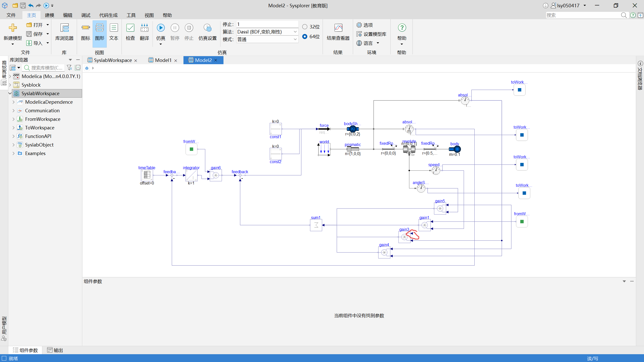Close the Model2 tab
Image resolution: width=644 pixels, height=362 pixels.
[x=216, y=60]
